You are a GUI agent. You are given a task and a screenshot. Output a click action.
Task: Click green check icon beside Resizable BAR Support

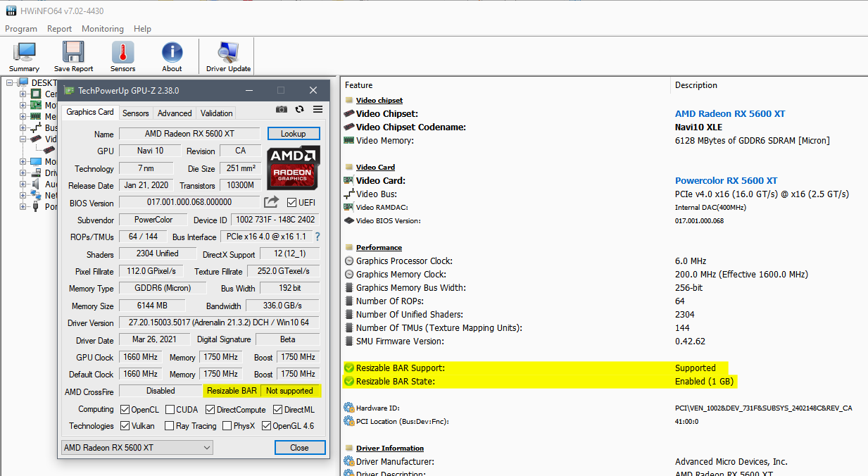coord(348,368)
